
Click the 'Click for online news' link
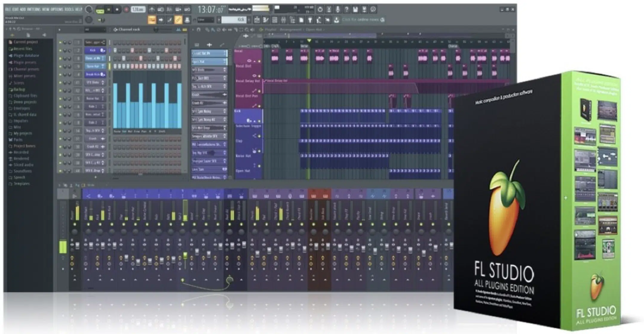[360, 20]
